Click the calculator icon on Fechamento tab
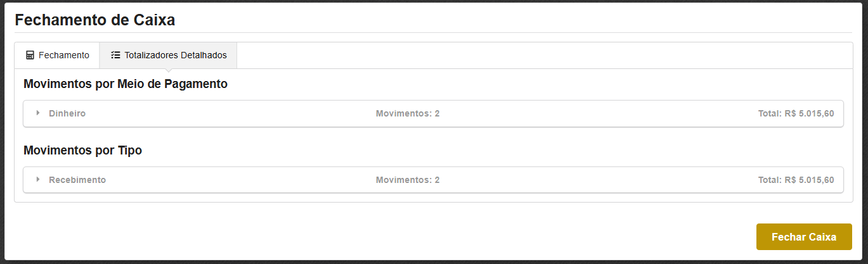 click(x=30, y=55)
